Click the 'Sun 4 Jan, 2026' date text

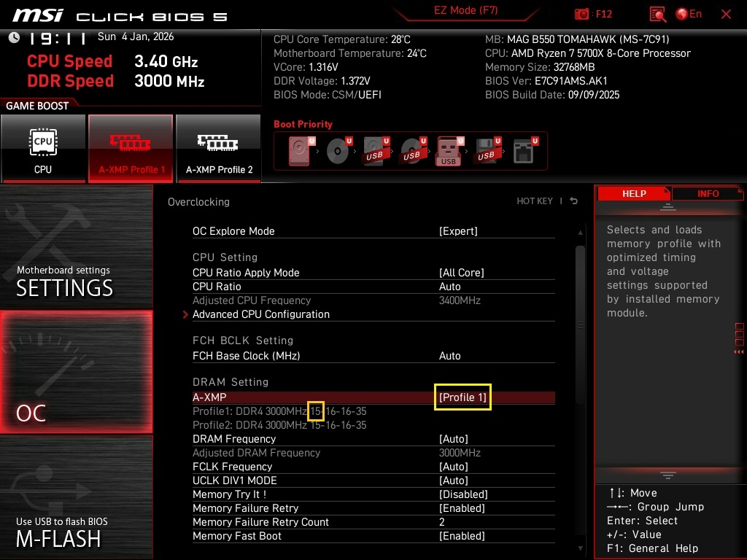pyautogui.click(x=136, y=36)
